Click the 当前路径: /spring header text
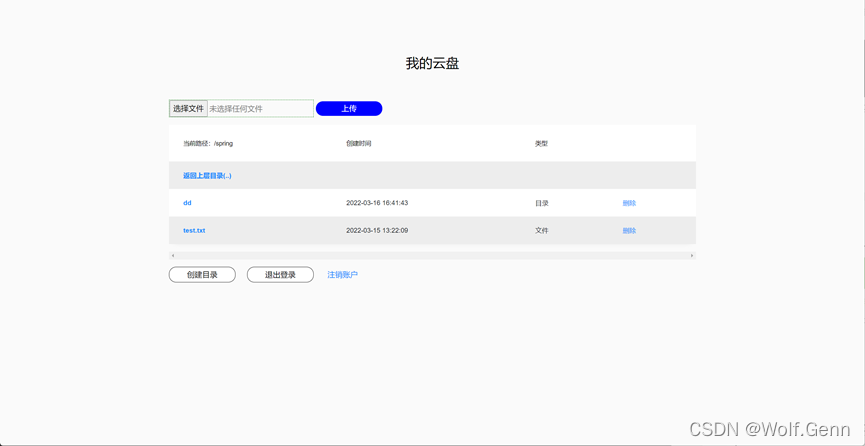 pyautogui.click(x=208, y=144)
